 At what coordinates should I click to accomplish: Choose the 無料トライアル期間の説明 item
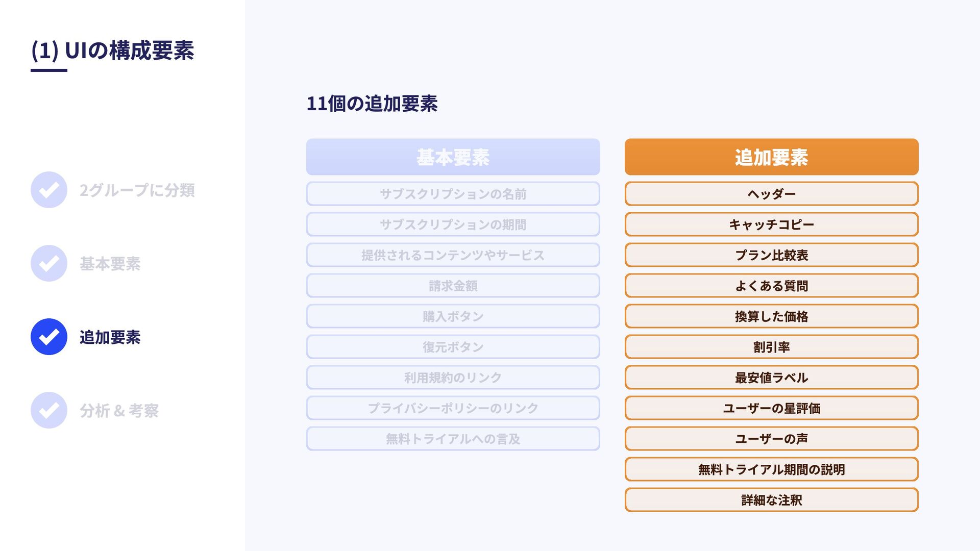[x=771, y=469]
